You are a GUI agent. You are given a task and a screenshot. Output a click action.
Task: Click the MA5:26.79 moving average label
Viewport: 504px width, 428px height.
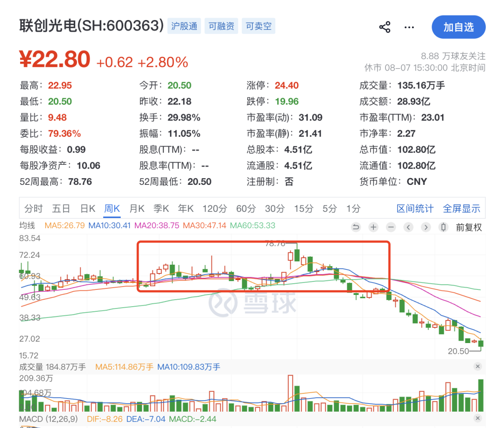pos(64,225)
